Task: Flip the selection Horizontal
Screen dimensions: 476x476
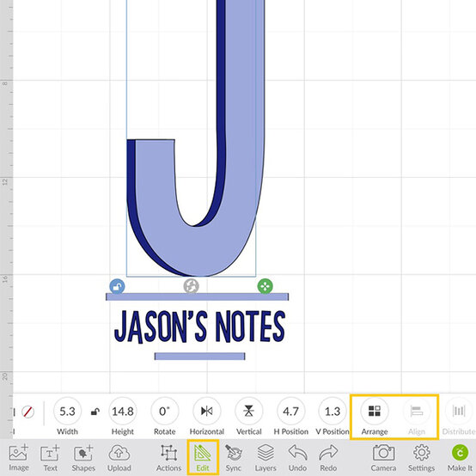Action: (207, 412)
